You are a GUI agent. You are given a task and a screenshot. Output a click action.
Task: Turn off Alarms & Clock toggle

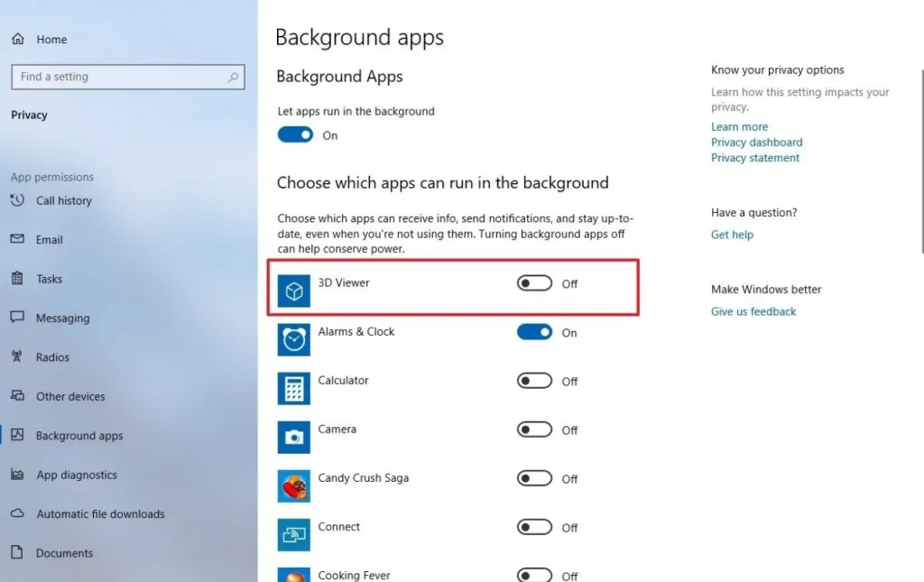click(534, 332)
